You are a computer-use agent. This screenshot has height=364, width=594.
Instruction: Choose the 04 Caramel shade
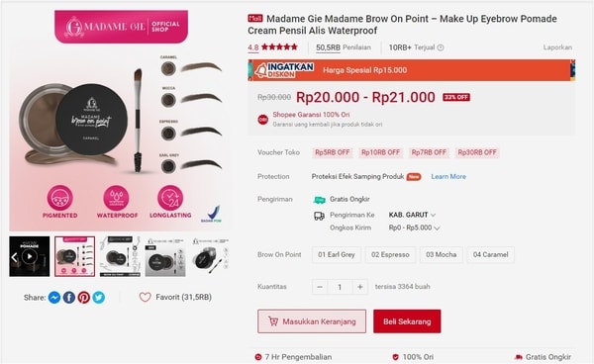(491, 254)
